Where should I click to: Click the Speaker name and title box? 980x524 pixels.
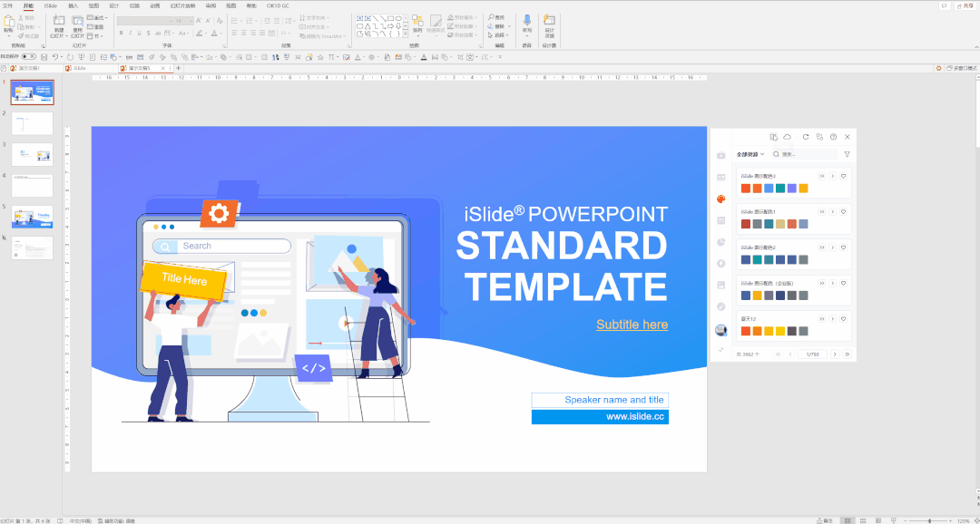pyautogui.click(x=600, y=400)
